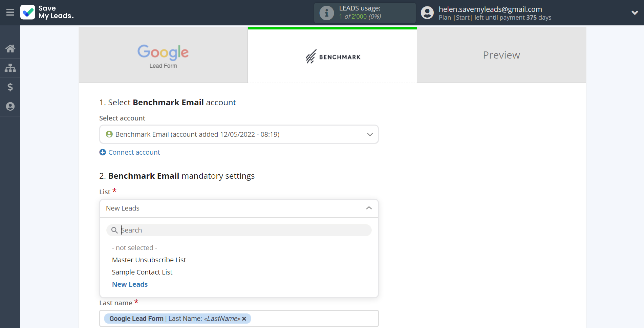Select New Leads option in list

[130, 284]
